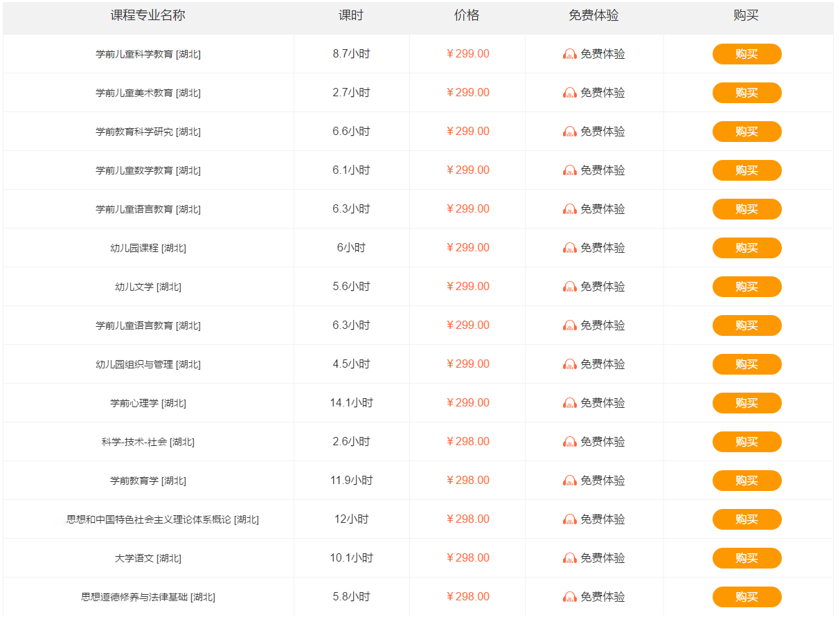Click 购买 in the 大学语文 row
Image resolution: width=840 pixels, height=617 pixels.
[747, 558]
